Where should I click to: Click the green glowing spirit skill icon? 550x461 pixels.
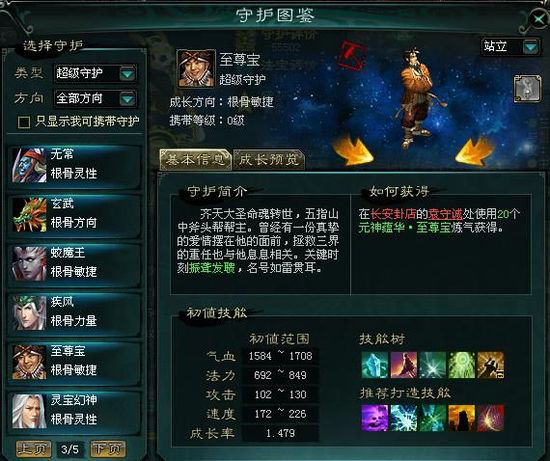(x=461, y=365)
